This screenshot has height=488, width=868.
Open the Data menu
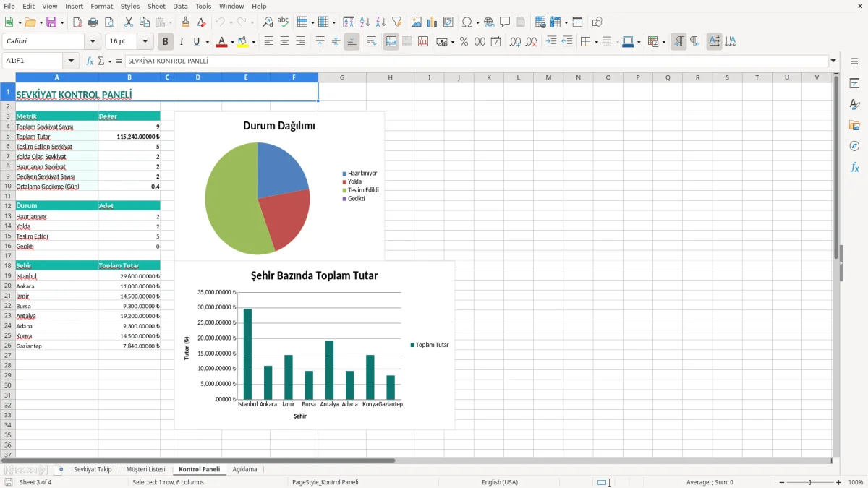tap(181, 6)
